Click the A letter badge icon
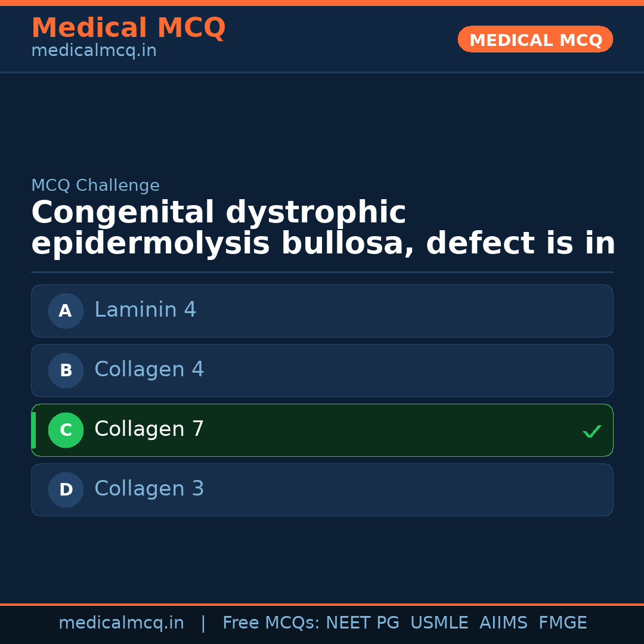 [x=66, y=311]
